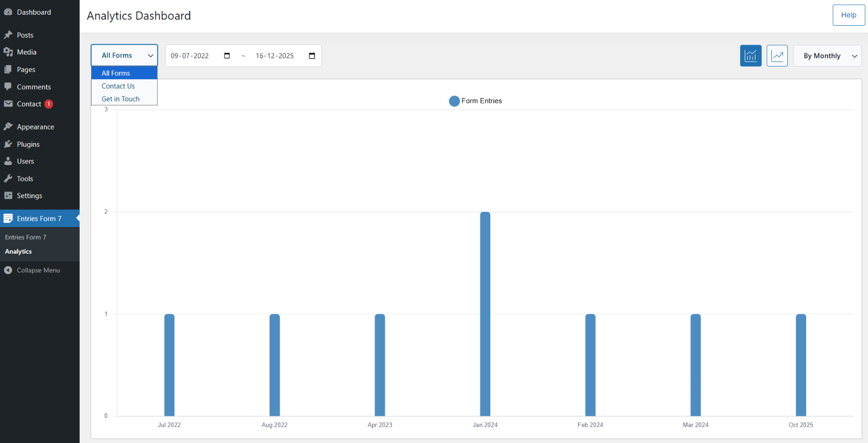
Task: Choose Get in Touch form option
Action: [120, 99]
